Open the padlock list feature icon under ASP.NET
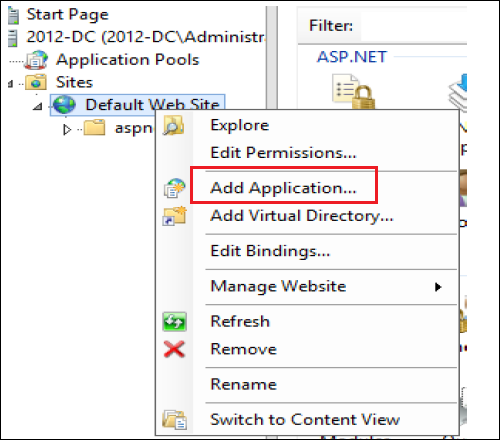 pos(353,92)
